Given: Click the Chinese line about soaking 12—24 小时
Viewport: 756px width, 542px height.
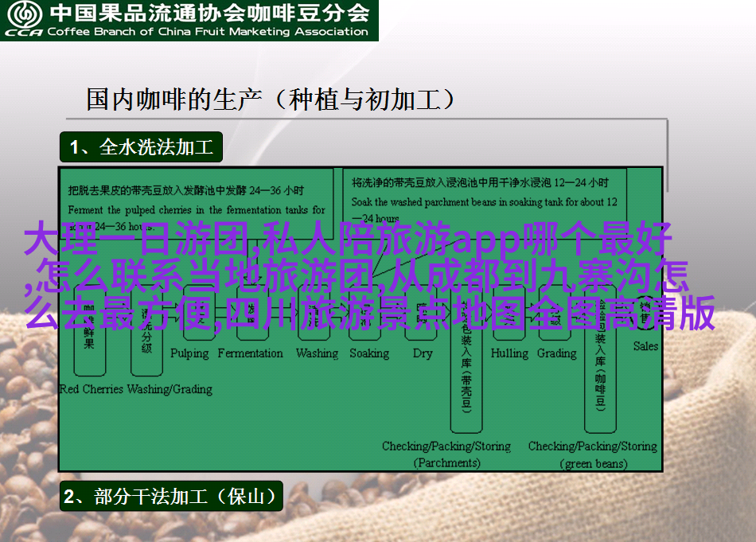Looking at the screenshot, I should (480, 183).
